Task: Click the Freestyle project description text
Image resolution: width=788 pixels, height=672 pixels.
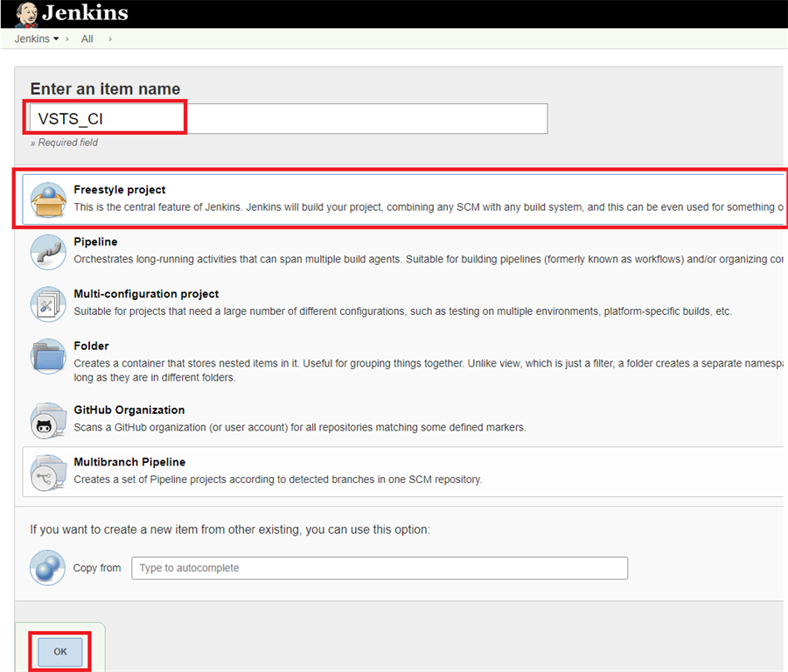Action: click(x=429, y=207)
